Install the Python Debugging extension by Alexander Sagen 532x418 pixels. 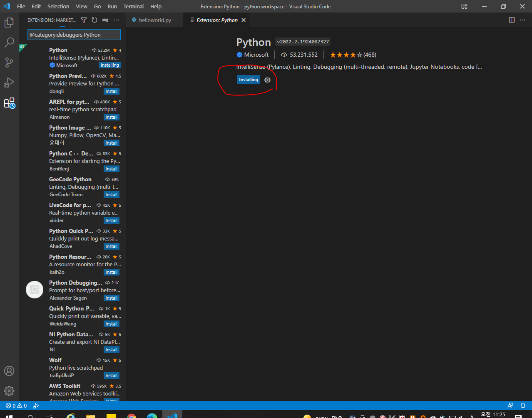tap(112, 298)
